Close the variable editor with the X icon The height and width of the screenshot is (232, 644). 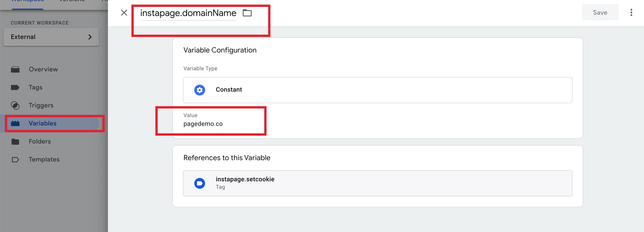[124, 13]
